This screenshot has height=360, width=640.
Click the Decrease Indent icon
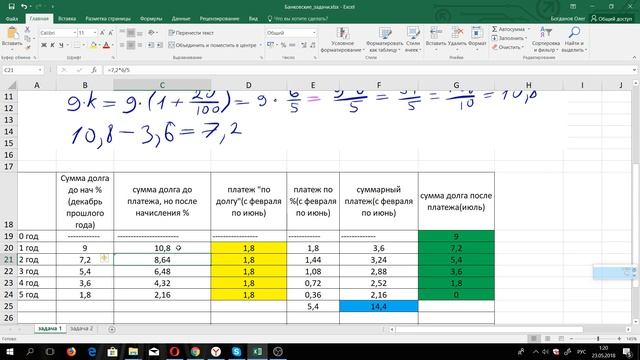[x=151, y=45]
